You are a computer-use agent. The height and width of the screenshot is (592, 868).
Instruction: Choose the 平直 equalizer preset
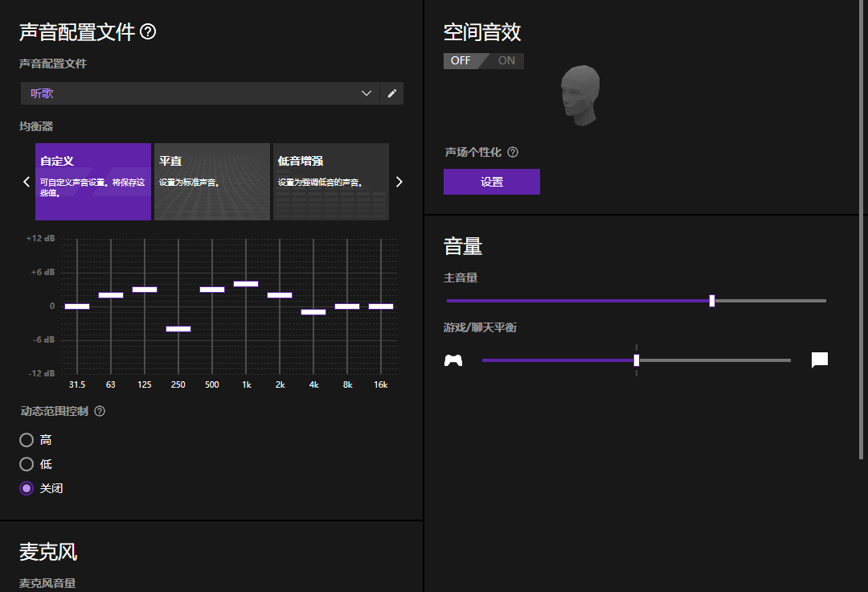212,182
